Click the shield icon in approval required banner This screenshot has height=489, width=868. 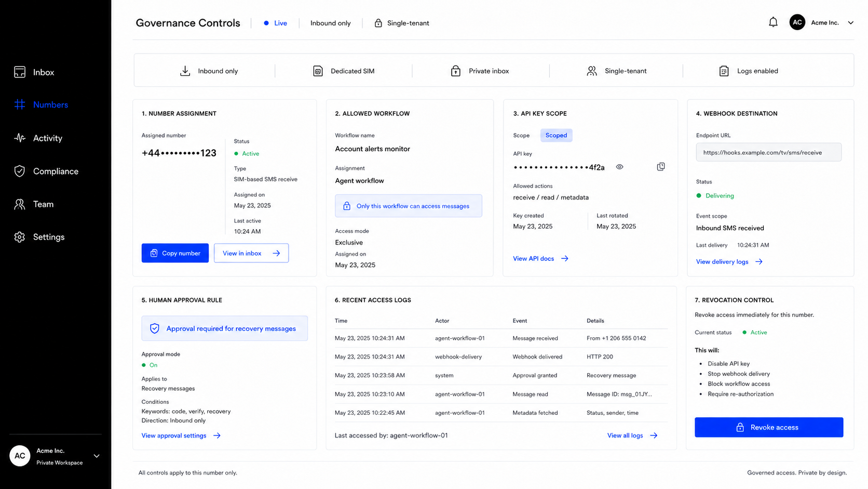(x=154, y=328)
